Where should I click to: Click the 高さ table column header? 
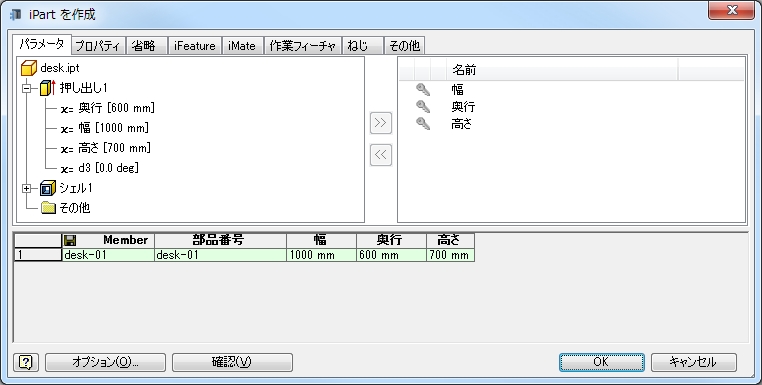point(450,240)
